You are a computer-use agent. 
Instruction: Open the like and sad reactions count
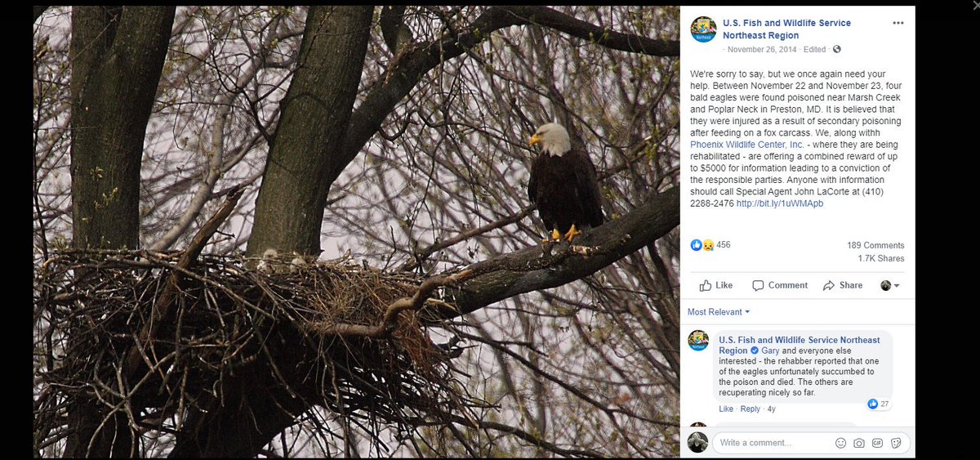point(710,245)
